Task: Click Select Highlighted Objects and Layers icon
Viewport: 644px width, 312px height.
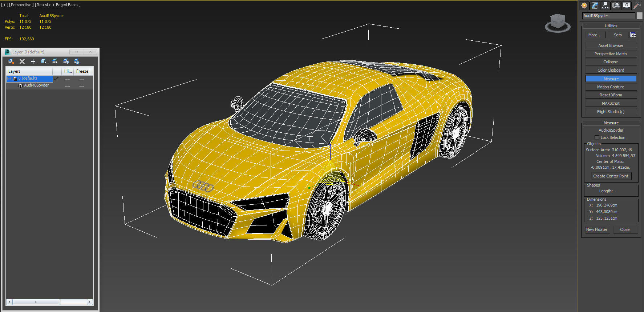Action: click(x=44, y=61)
